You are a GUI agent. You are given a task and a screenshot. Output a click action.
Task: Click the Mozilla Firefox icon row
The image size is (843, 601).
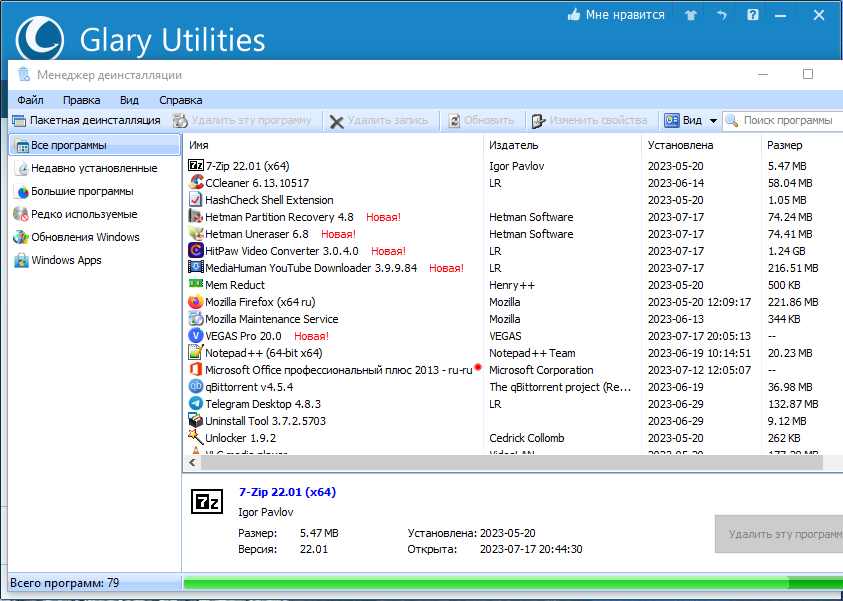click(196, 302)
